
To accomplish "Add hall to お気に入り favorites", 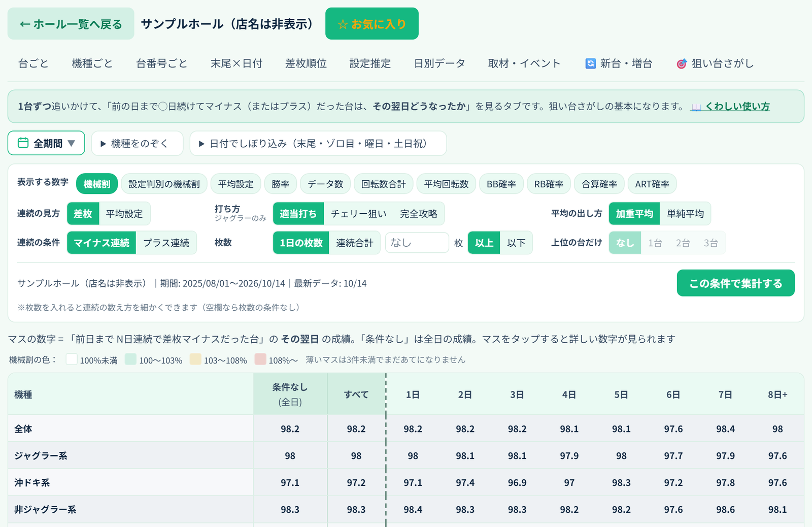I will coord(372,24).
